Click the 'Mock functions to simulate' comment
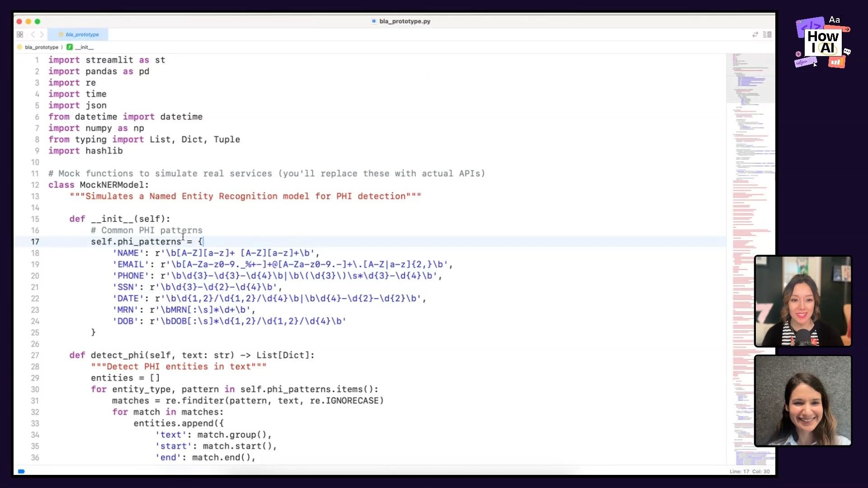Viewport: 868px width, 488px height. [x=267, y=174]
